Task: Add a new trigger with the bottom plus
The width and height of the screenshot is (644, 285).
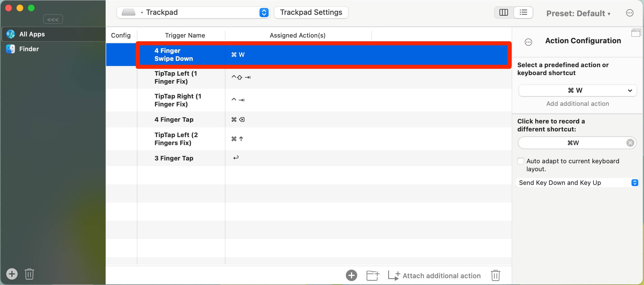Action: pos(351,275)
